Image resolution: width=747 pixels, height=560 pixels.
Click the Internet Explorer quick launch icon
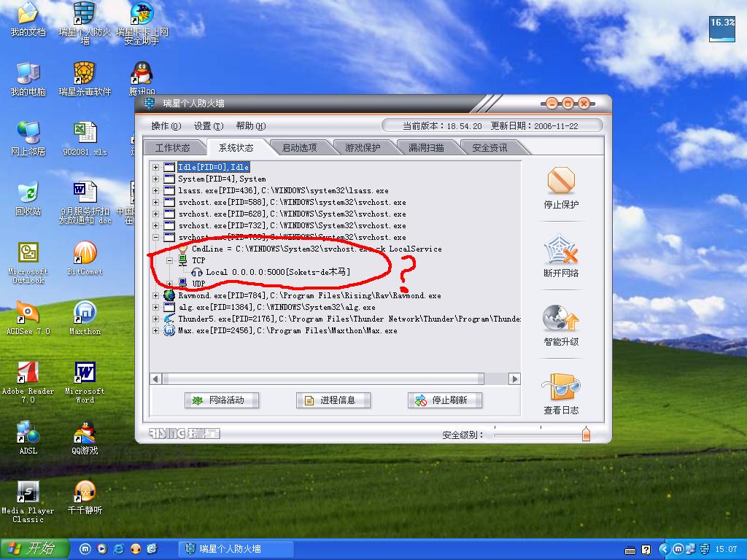pyautogui.click(x=118, y=548)
